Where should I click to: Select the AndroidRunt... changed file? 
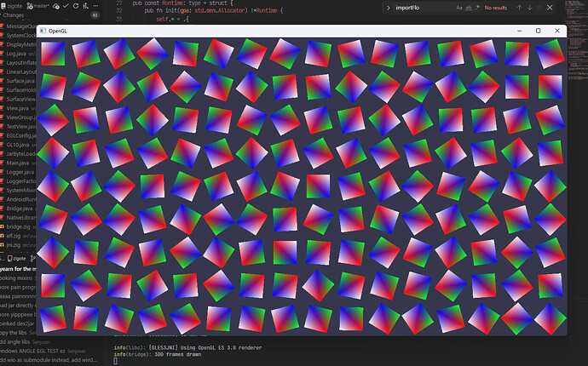18,199
